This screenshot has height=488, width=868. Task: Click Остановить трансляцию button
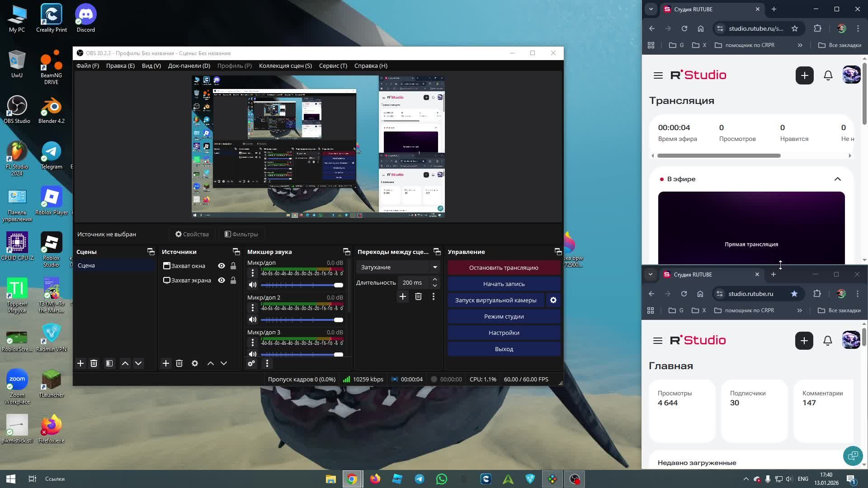point(504,267)
